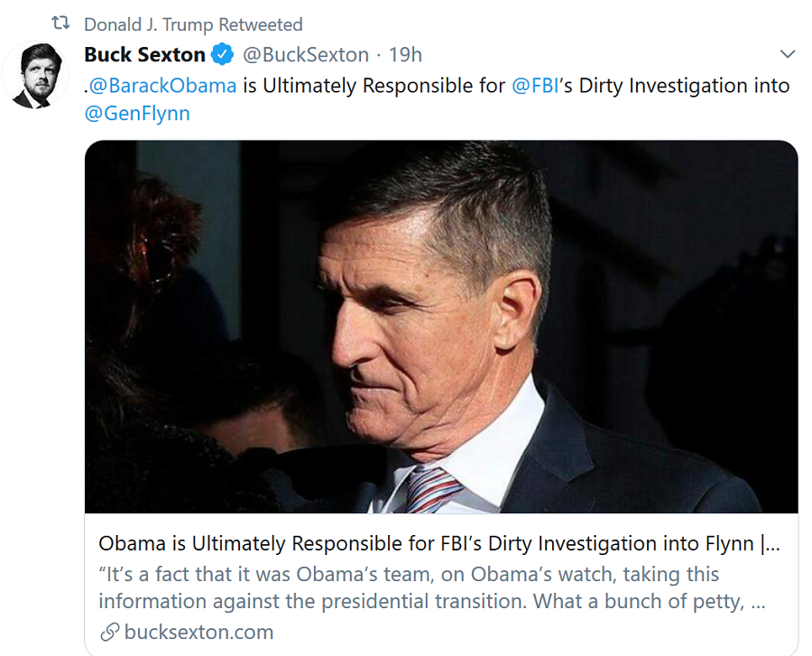The image size is (812, 656).
Task: Click the quoted article description text
Action: 424,587
